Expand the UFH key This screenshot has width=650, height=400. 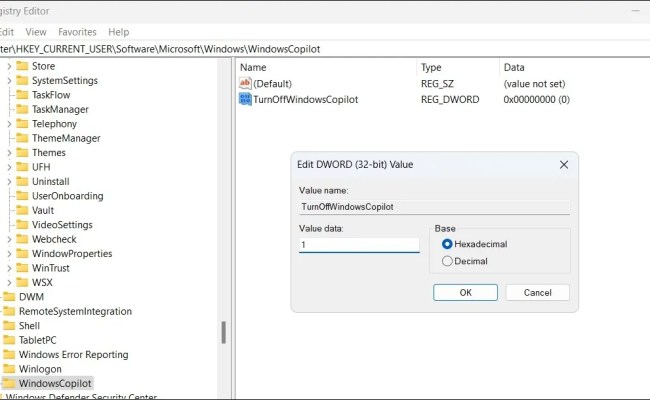(x=9, y=167)
